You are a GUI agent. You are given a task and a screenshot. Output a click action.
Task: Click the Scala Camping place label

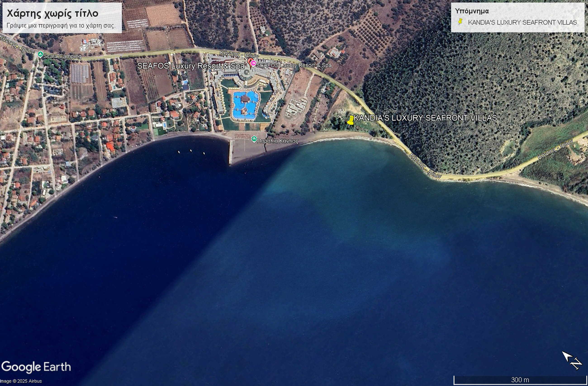tap(62, 56)
